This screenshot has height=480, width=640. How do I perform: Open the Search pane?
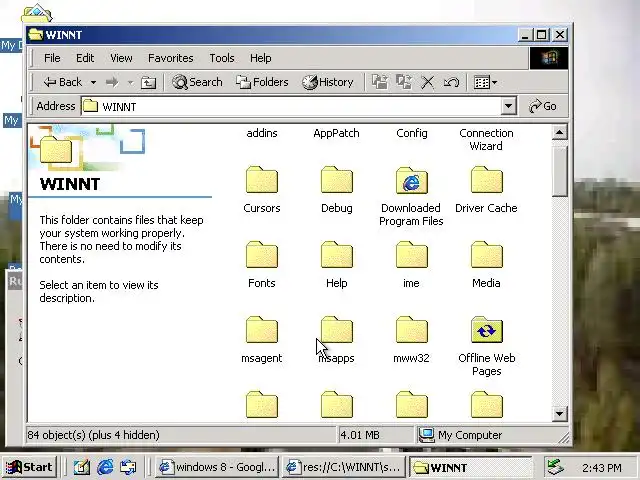[x=197, y=82]
